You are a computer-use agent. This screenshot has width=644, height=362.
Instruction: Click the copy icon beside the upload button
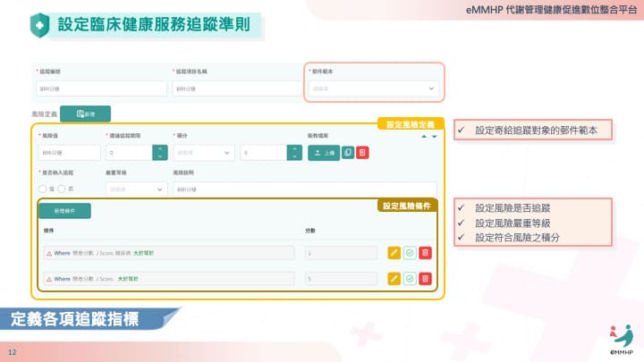[x=349, y=153]
